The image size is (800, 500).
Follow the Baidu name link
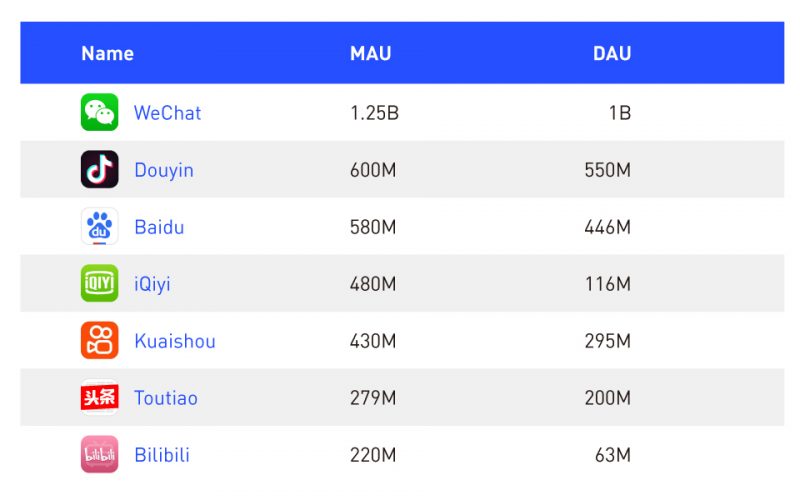(159, 227)
